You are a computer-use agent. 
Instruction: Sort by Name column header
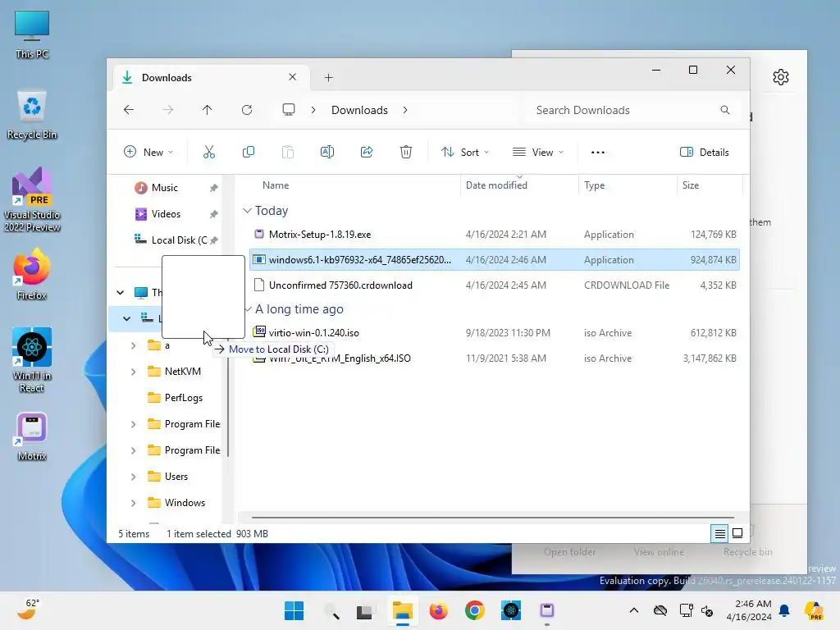(276, 185)
